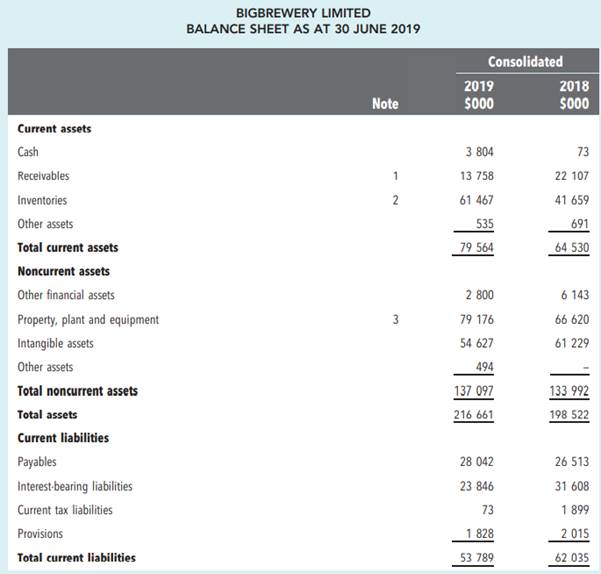Click Total current liabilities 2019 value 53 789
Viewport: 601px width, 574px height.
tap(475, 557)
